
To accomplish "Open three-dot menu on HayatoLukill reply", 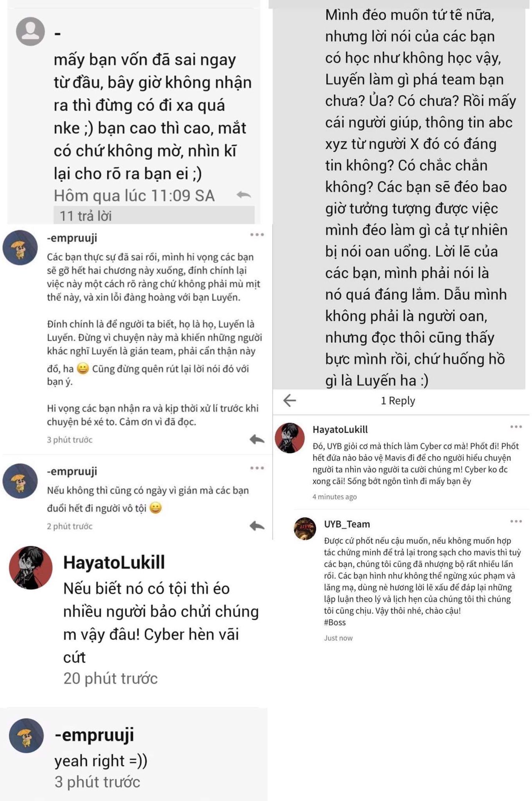I will pyautogui.click(x=516, y=427).
